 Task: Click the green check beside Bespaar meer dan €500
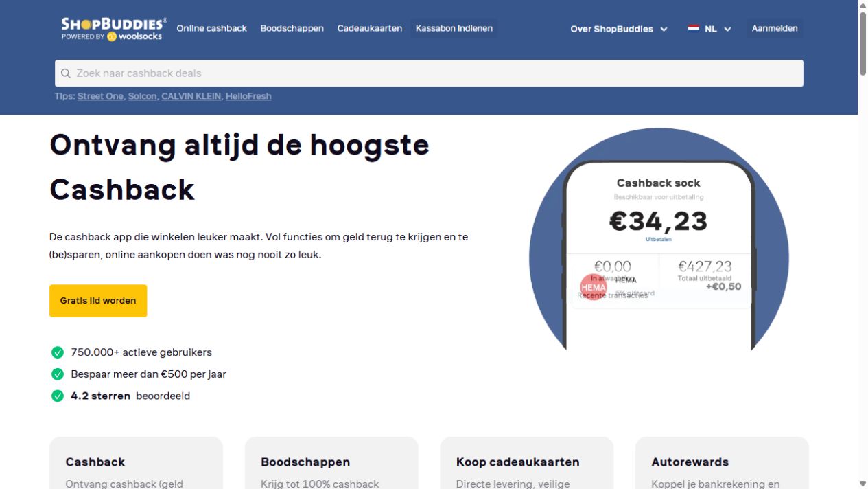pyautogui.click(x=58, y=374)
